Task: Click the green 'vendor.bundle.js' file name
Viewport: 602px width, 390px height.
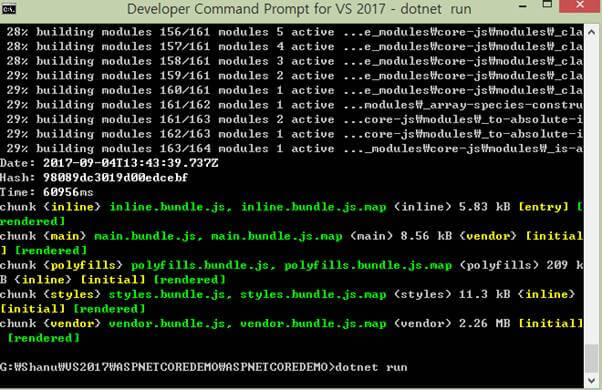Action: (167, 324)
